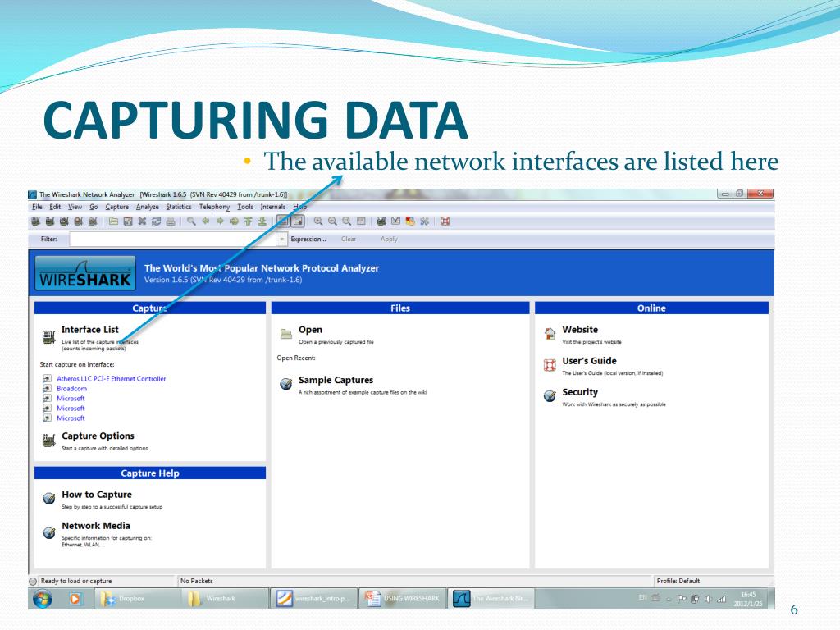Screen dimensions: 840x630
Task: Click the volume speaker icon in system tray
Action: click(x=708, y=599)
